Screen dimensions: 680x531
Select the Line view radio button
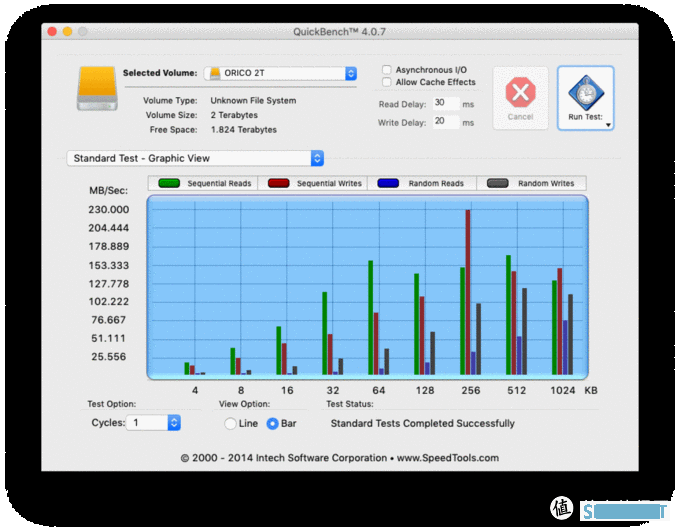(x=230, y=423)
